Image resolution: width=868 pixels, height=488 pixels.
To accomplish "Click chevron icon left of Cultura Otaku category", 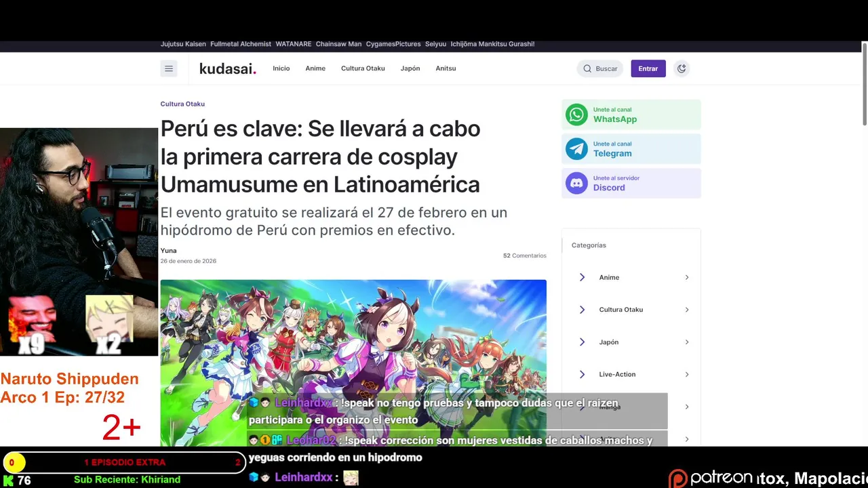I will [582, 310].
